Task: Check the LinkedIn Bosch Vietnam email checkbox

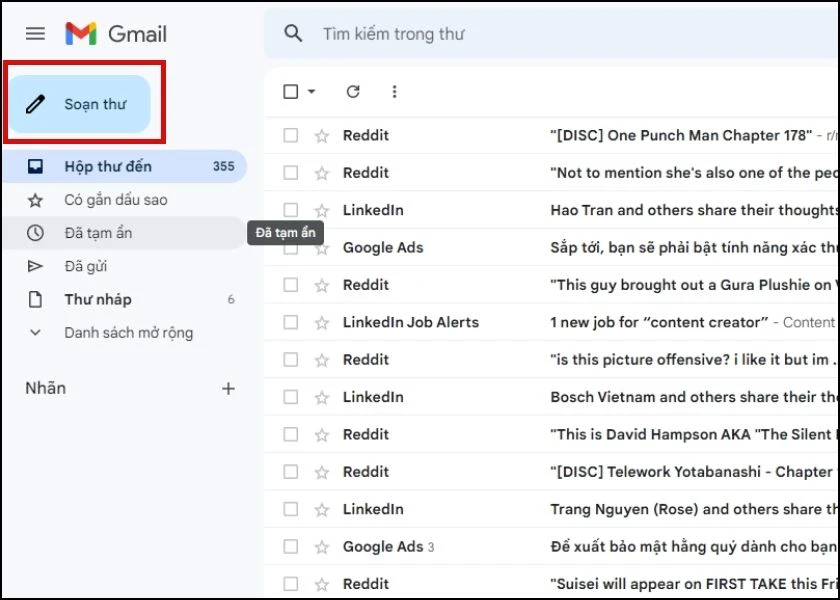Action: pyautogui.click(x=290, y=397)
